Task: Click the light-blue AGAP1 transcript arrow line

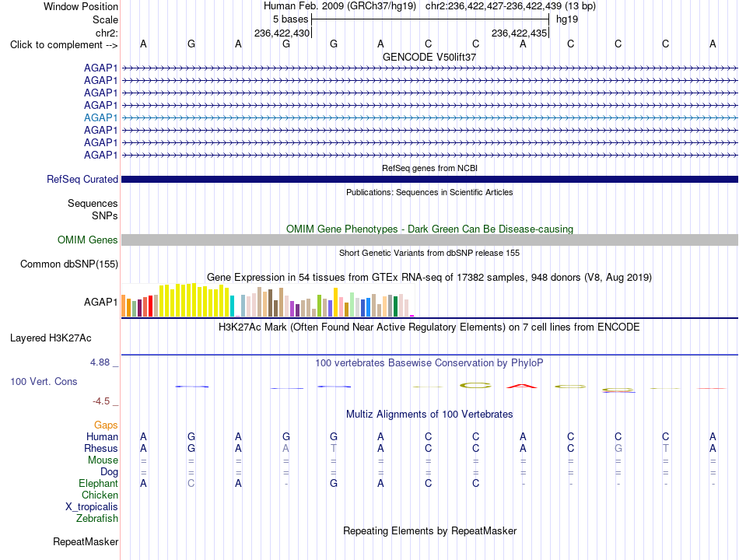Action: [x=429, y=118]
